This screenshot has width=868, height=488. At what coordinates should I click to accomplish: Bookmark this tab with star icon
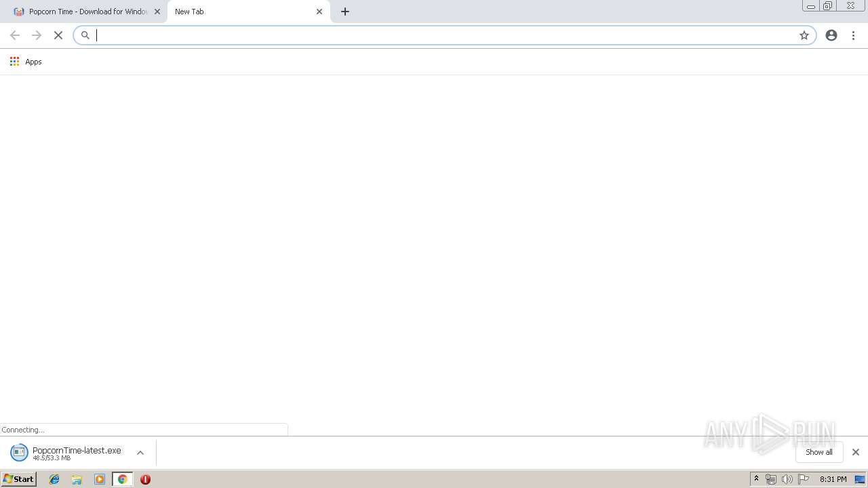pyautogui.click(x=804, y=35)
